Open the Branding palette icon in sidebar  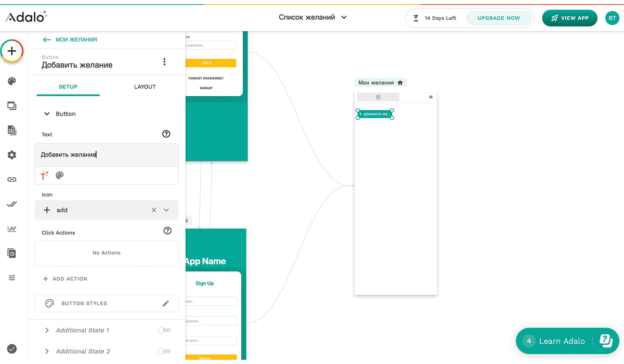tap(12, 81)
